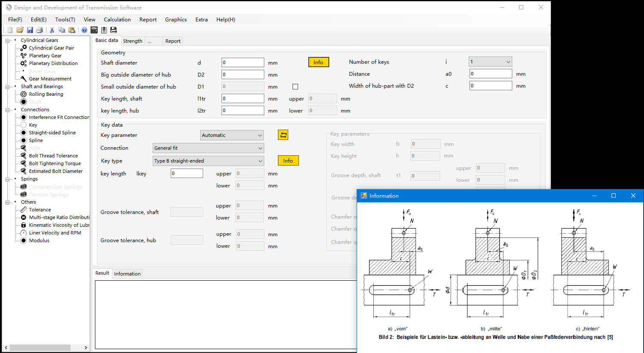Click the Width of hub-part c field
Screen dimensions: 644x353
(x=491, y=86)
